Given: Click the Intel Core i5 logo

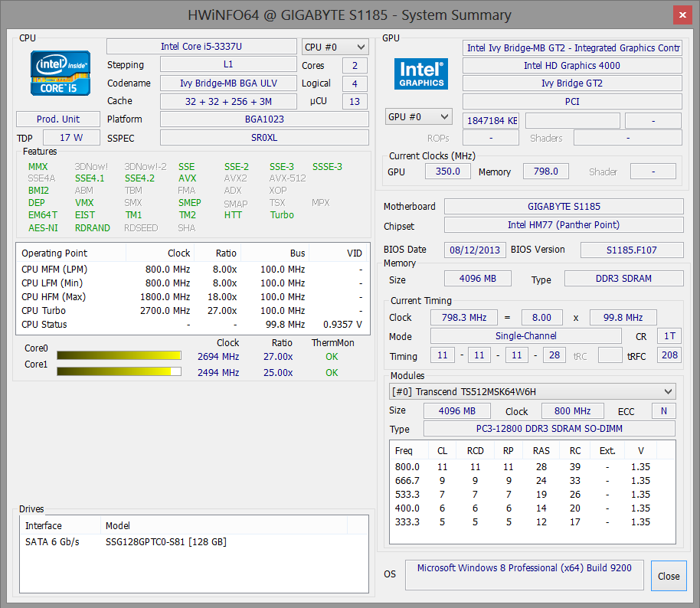Looking at the screenshot, I should (61, 74).
